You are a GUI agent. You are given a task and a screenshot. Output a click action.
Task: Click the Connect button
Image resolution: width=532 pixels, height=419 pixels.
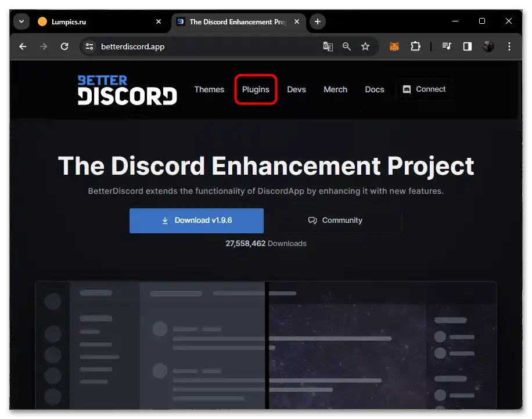tap(424, 89)
